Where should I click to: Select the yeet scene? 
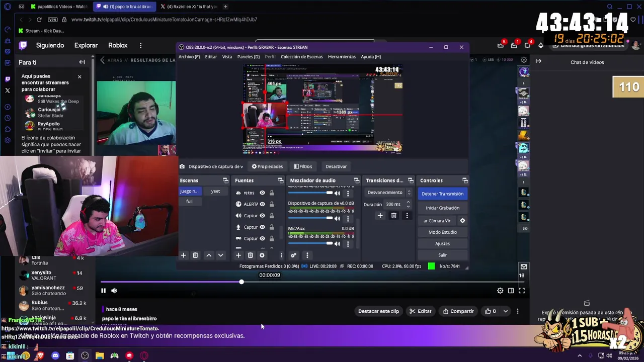pos(215,191)
